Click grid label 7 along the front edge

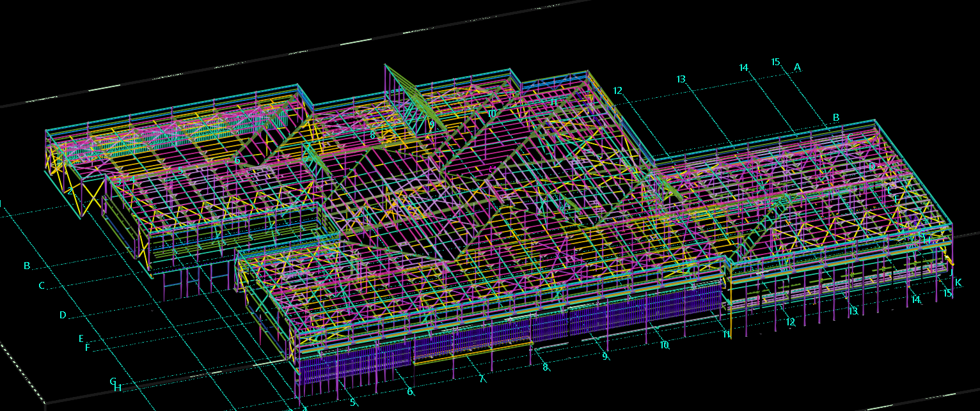pos(482,379)
